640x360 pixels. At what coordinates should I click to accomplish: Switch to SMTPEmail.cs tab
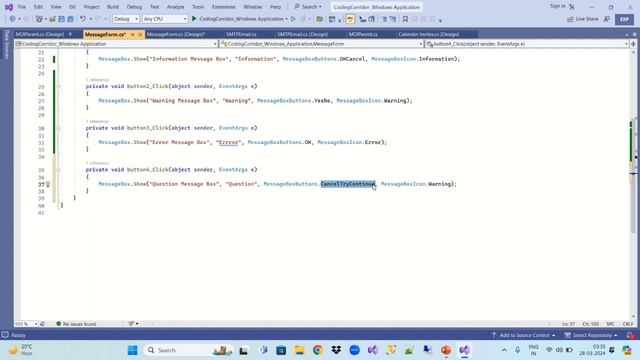click(241, 34)
